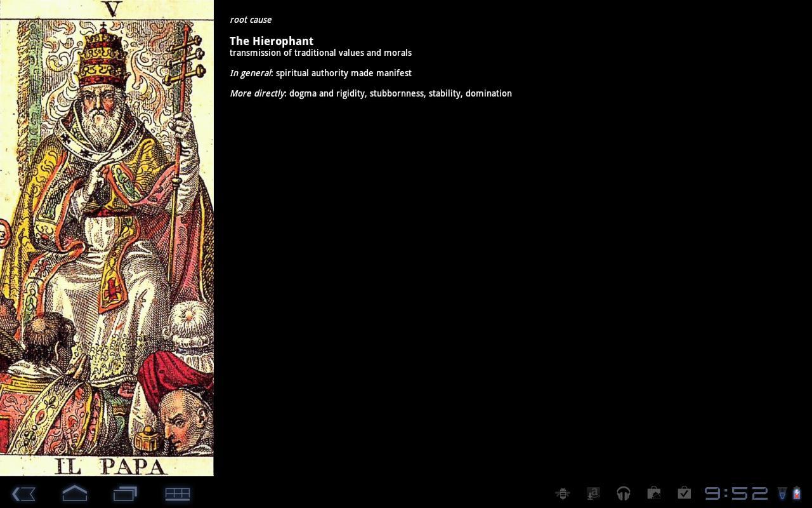Tap the Amazon Appstore notification icon
Image resolution: width=812 pixels, height=508 pixels.
tap(593, 493)
